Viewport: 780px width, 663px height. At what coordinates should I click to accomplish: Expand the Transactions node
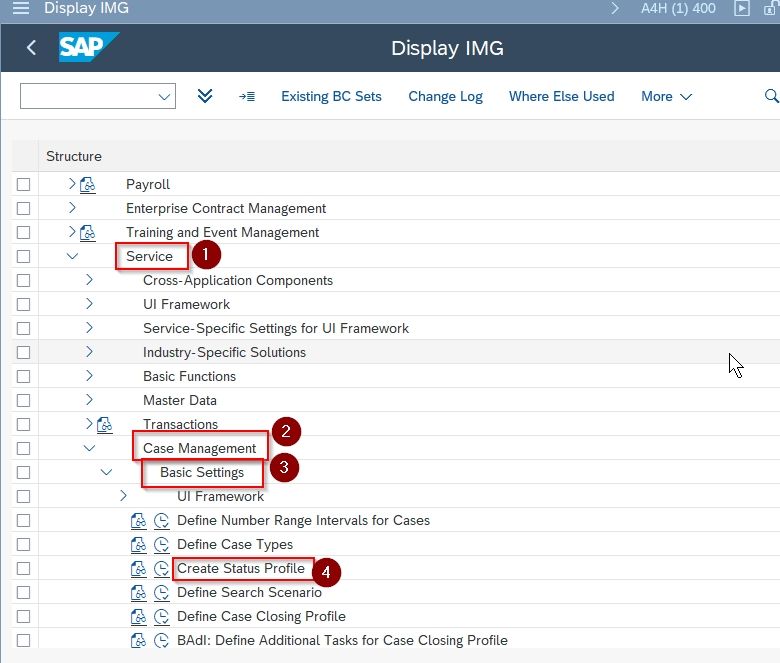[x=89, y=424]
